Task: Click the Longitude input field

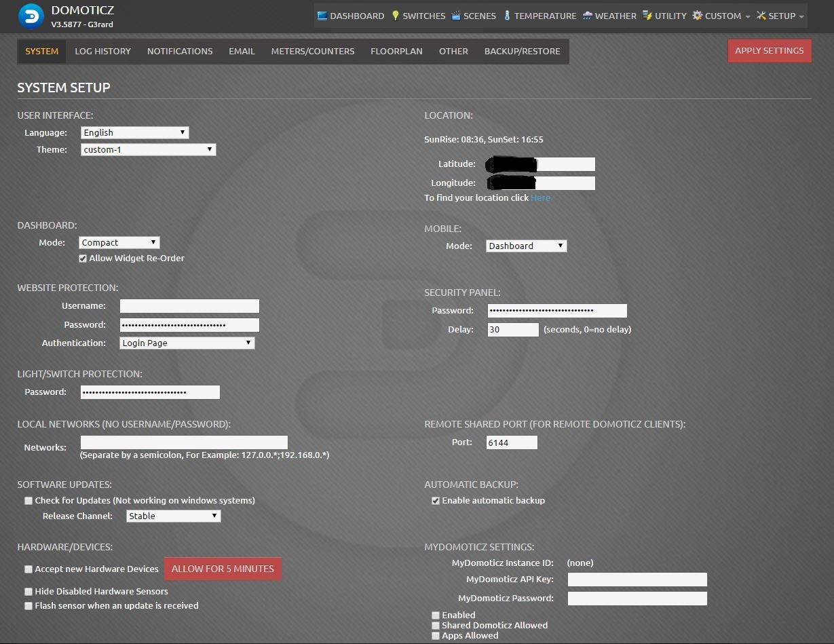Action: coord(541,183)
